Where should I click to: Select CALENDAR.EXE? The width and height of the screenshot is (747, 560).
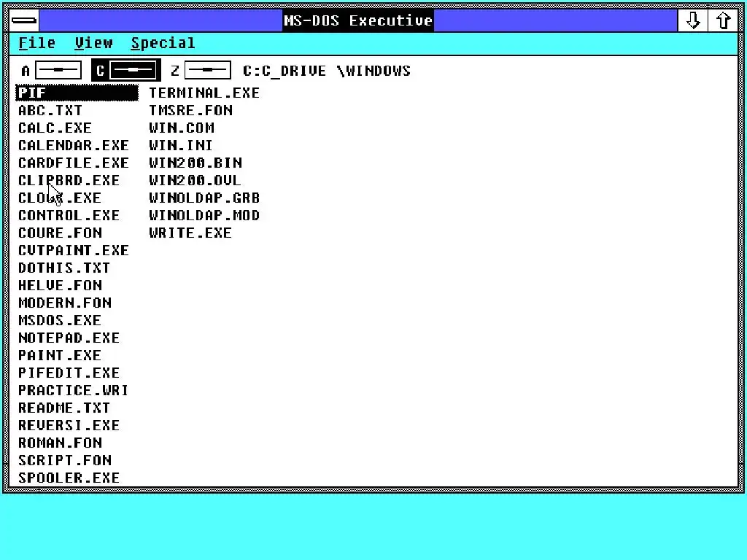[74, 145]
